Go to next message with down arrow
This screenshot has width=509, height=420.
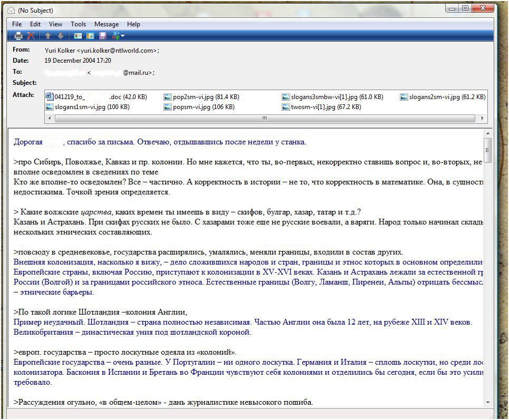pos(61,36)
